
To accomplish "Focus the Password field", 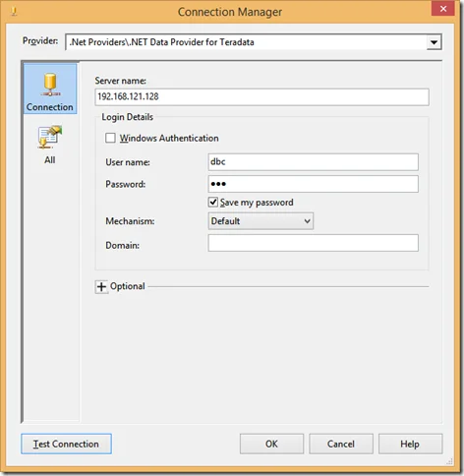I will pos(313,184).
